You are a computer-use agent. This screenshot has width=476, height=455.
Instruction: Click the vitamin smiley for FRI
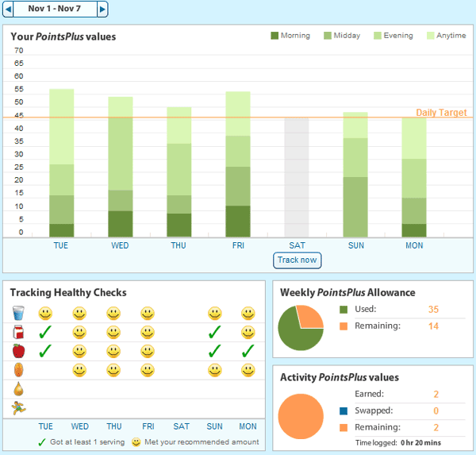point(148,371)
